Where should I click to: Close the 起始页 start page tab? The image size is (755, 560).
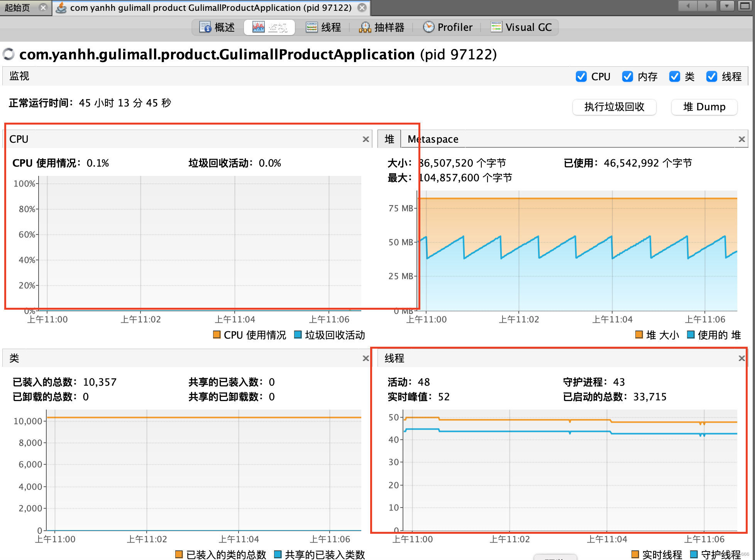[44, 8]
